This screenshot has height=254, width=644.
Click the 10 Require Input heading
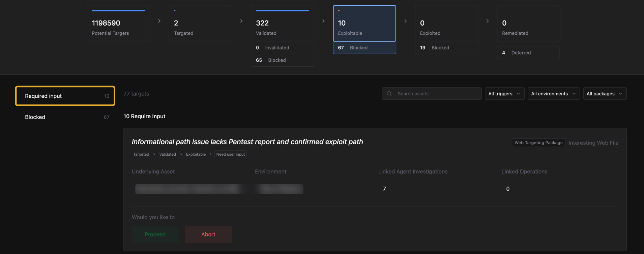[144, 116]
